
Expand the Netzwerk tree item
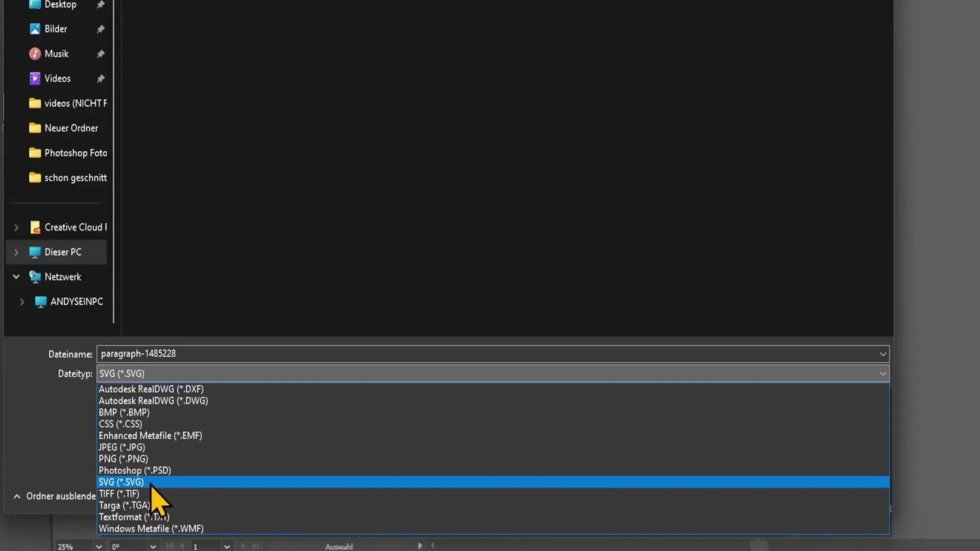point(15,277)
